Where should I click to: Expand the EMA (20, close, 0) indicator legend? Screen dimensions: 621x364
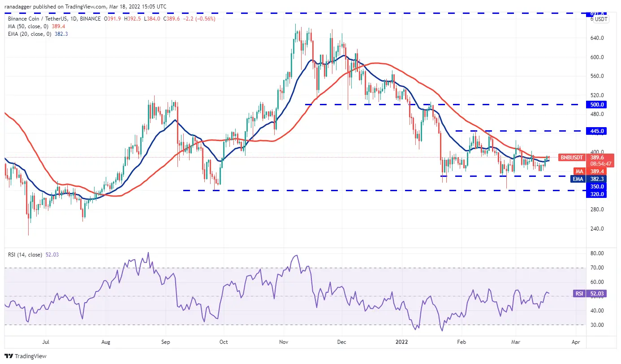click(29, 33)
